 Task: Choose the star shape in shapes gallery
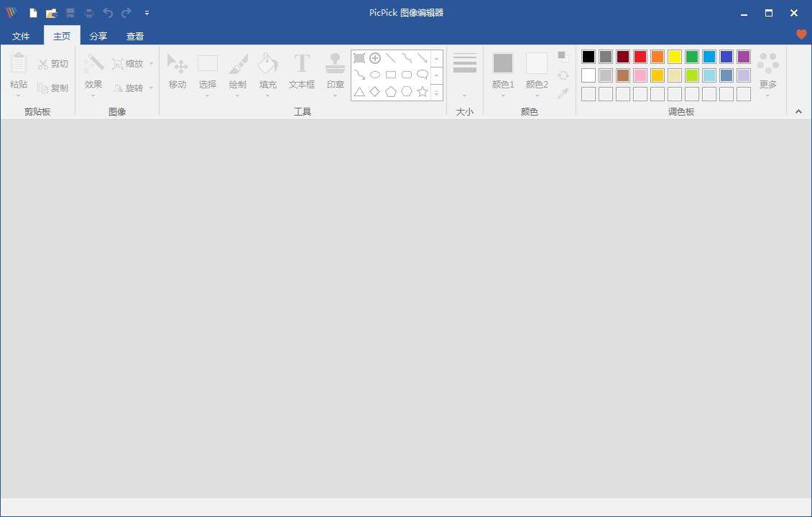click(423, 92)
